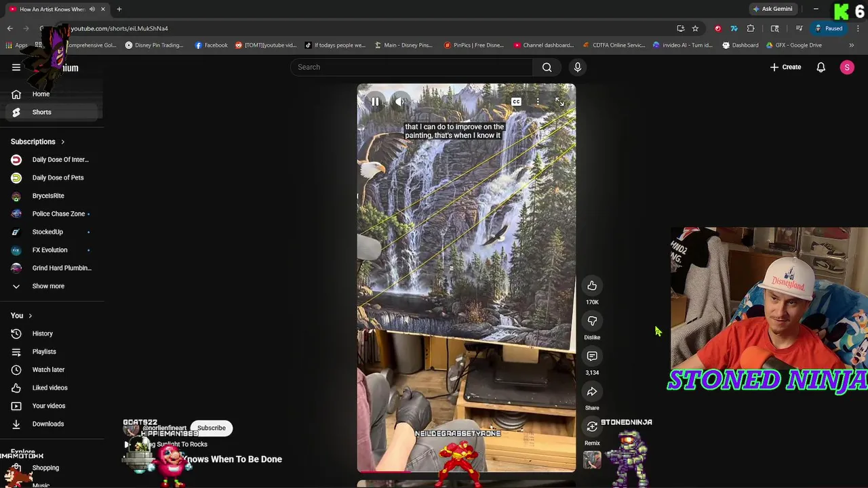The image size is (868, 488).
Task: Expand the Subscriptions section
Action: pos(37,142)
